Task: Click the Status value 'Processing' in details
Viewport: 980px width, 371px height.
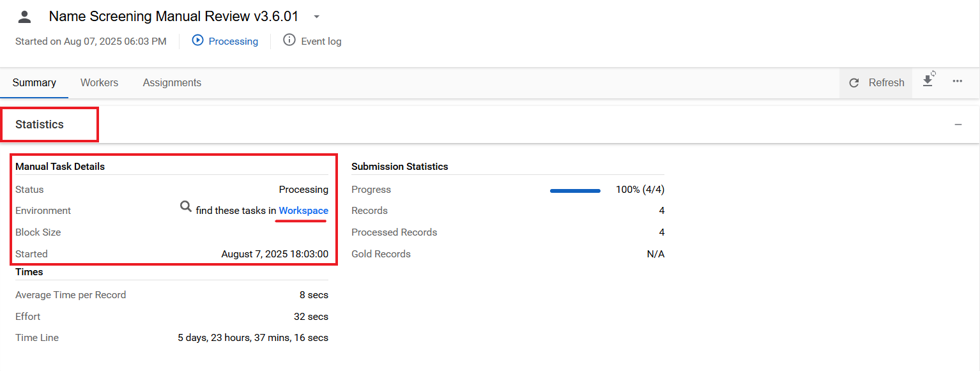Action: (303, 190)
